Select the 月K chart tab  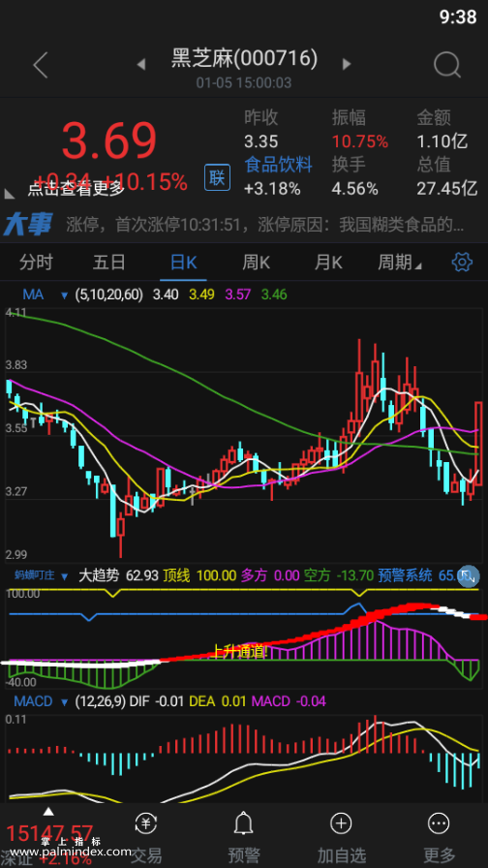tap(328, 262)
